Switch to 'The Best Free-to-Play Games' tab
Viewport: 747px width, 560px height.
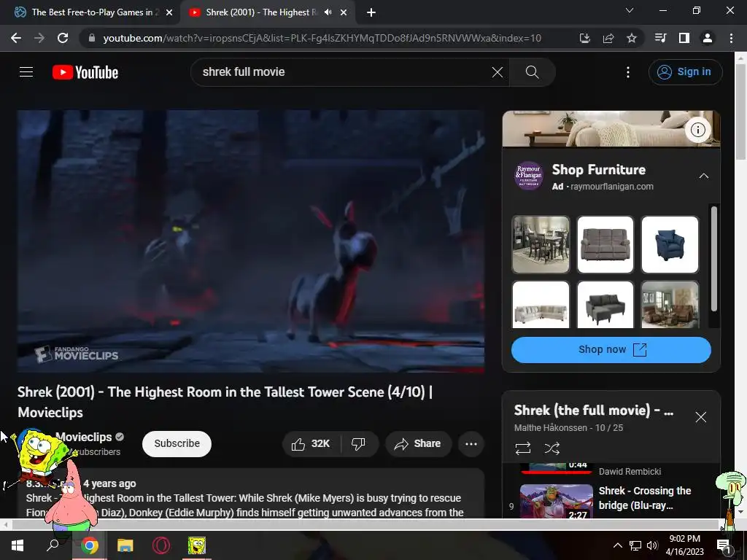[x=90, y=12]
